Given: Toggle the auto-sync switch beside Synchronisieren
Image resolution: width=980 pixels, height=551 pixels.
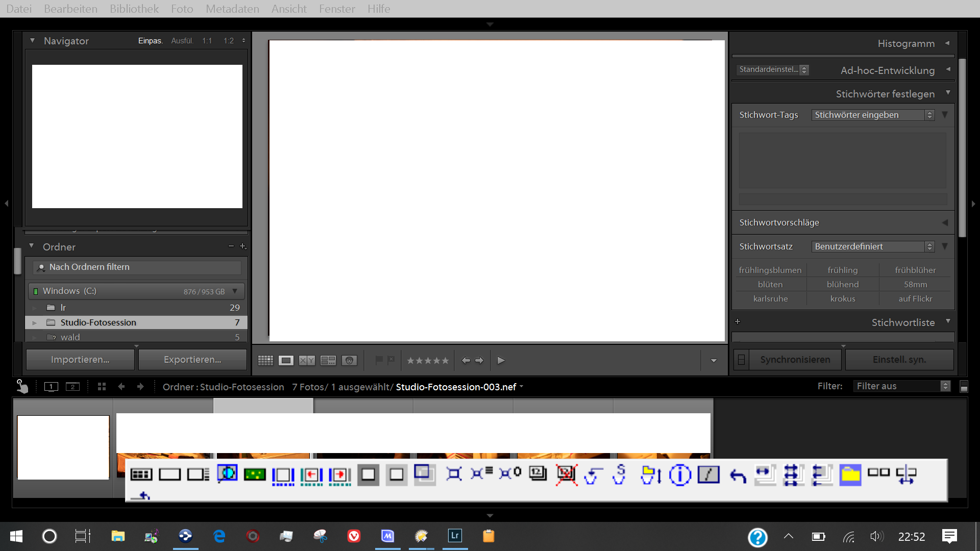Looking at the screenshot, I should coord(741,360).
